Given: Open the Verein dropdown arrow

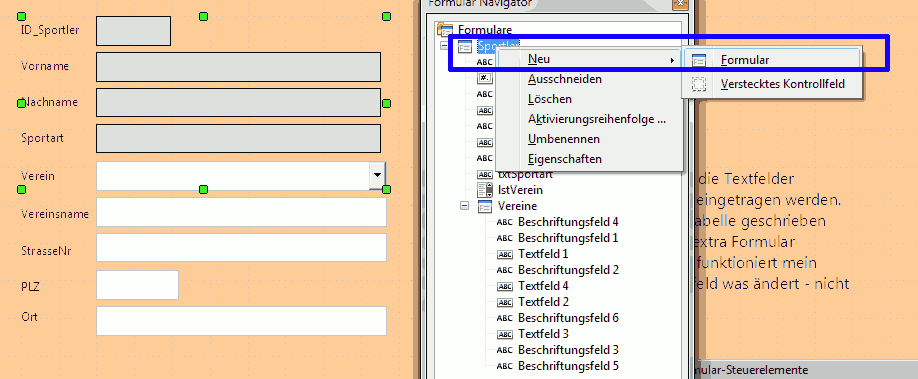Looking at the screenshot, I should pyautogui.click(x=378, y=175).
